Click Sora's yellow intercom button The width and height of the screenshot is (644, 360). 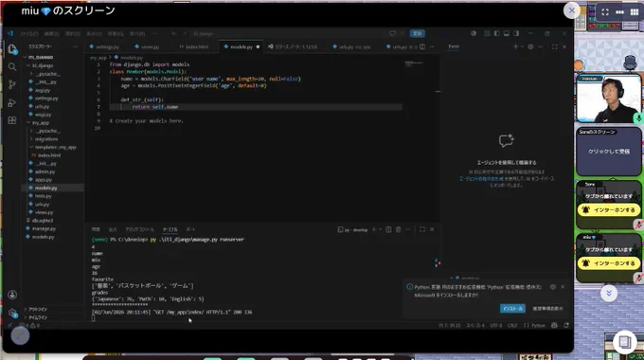609,210
